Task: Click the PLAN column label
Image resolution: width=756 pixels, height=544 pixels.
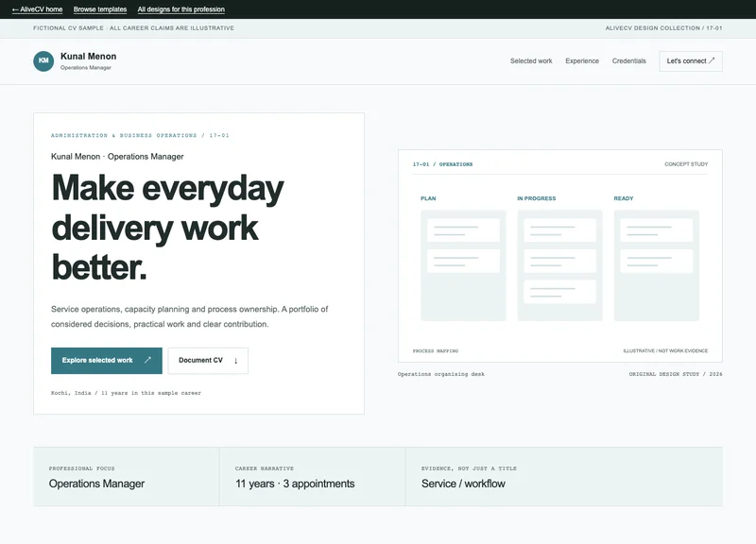Action: [x=428, y=198]
